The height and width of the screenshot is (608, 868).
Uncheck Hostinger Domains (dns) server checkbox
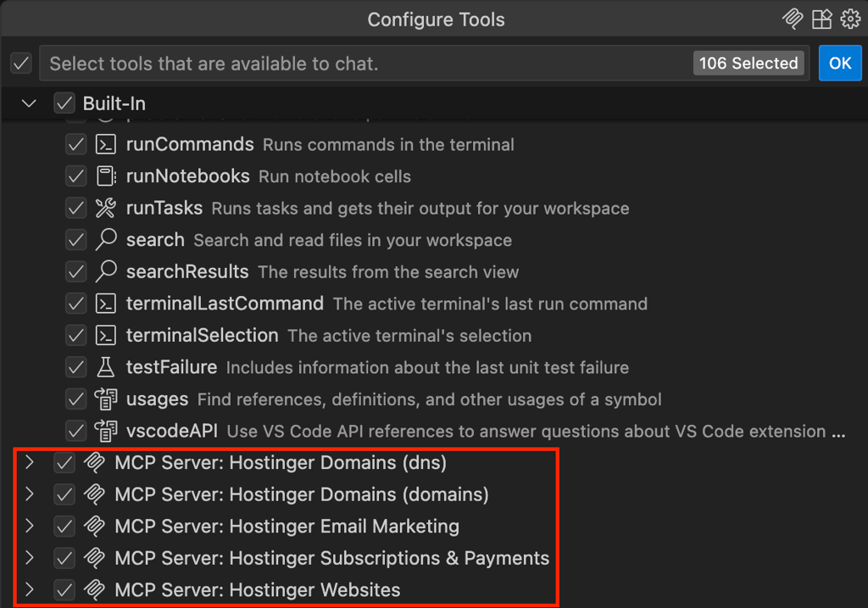click(x=64, y=463)
